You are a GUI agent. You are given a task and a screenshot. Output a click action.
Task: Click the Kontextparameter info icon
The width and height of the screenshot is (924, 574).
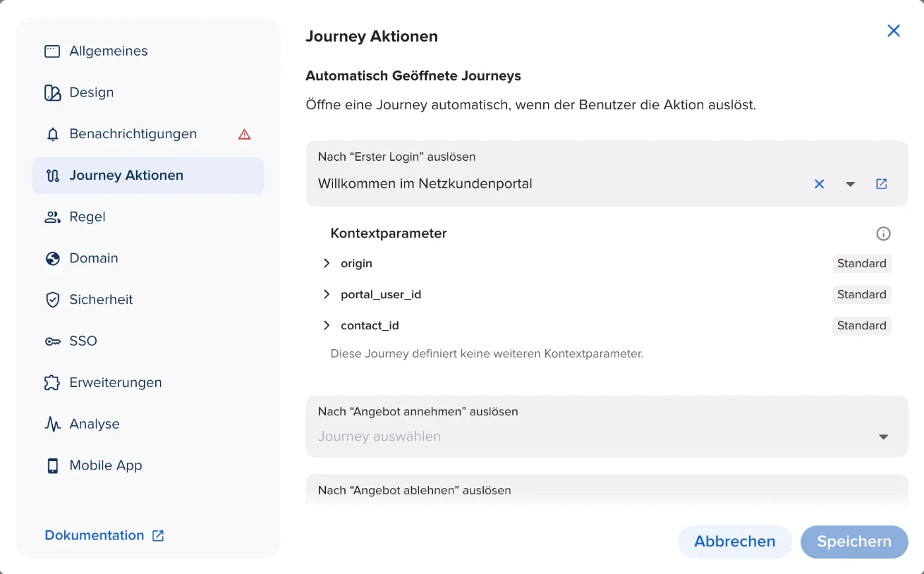tap(883, 233)
